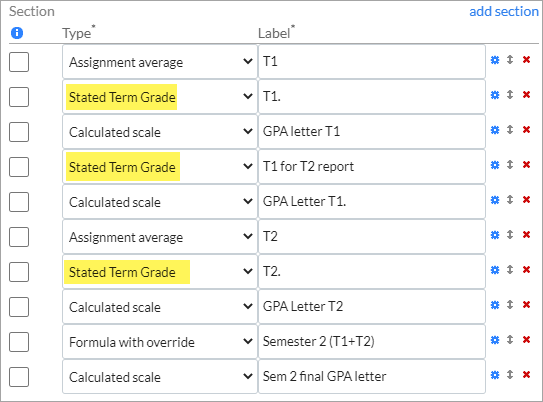Open gear settings for GPA letter T1 row
Image resolution: width=543 pixels, height=402 pixels.
[x=495, y=130]
